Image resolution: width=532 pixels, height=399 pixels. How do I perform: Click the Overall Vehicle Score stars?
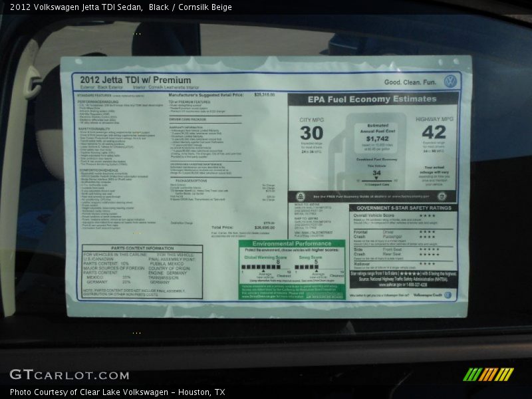coord(428,215)
